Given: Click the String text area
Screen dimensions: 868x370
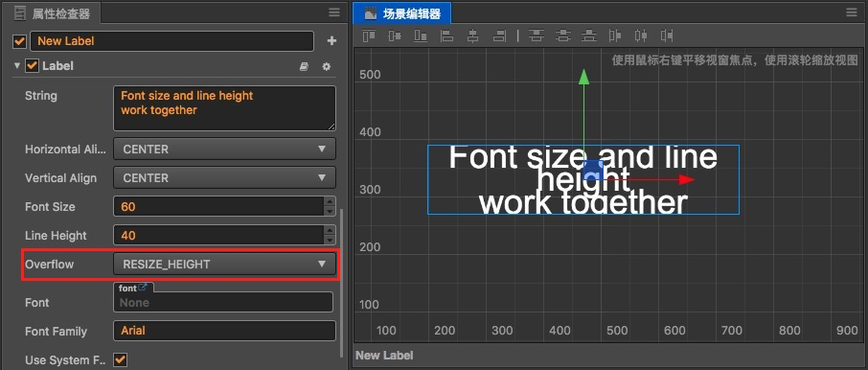Looking at the screenshot, I should click(224, 108).
